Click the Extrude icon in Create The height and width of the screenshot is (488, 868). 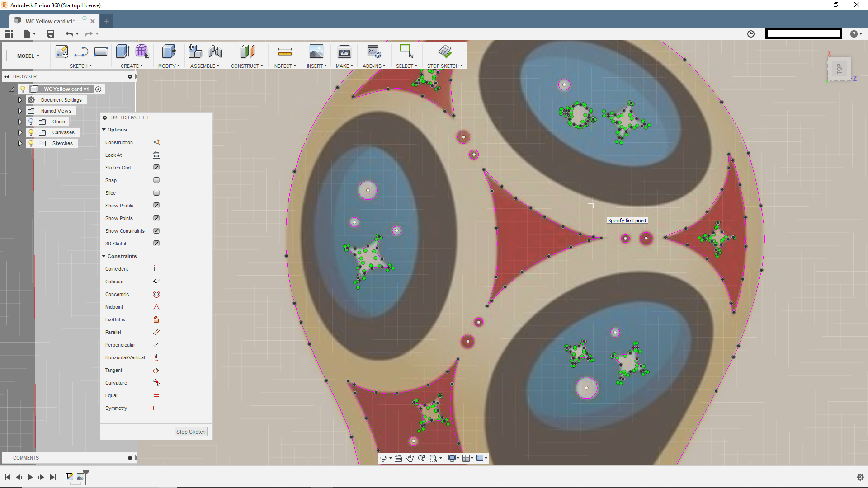point(123,52)
